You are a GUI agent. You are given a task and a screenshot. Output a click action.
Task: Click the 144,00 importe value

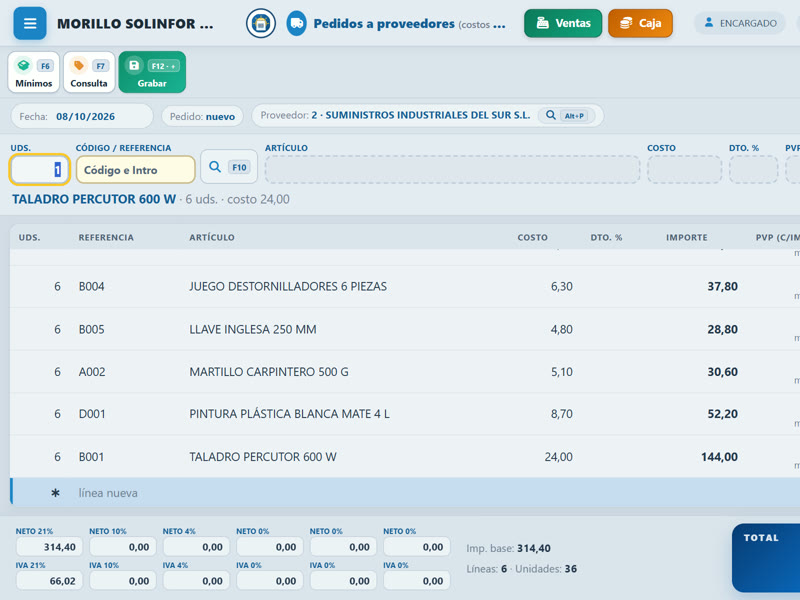(x=719, y=457)
